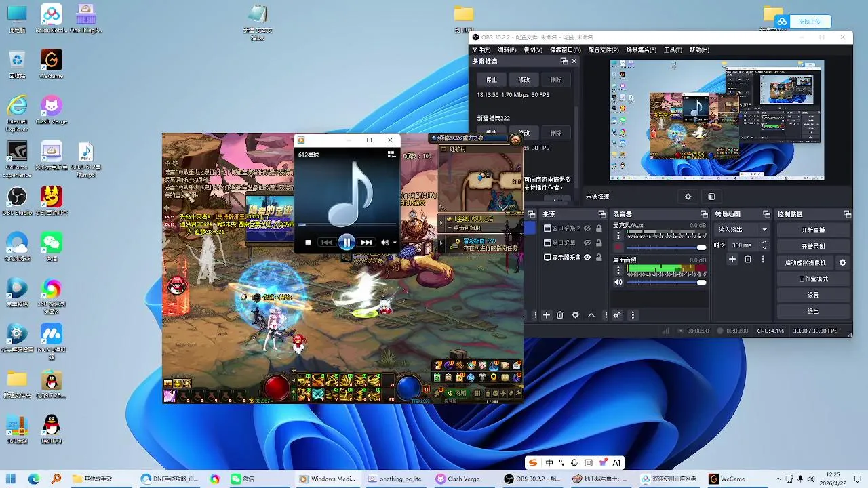Screen dimensions: 868x488
Task: Enable 工作室模式 studio mode
Action: 813,279
